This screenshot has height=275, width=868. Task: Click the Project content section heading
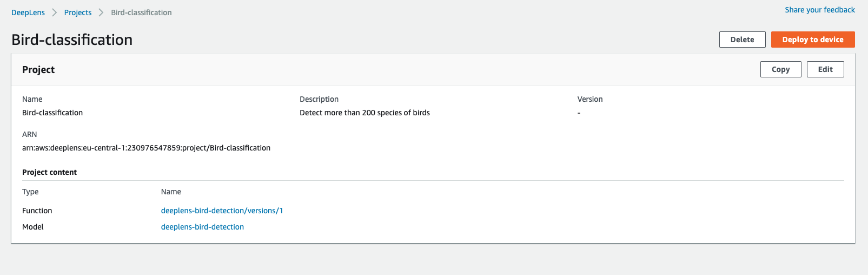(x=49, y=172)
